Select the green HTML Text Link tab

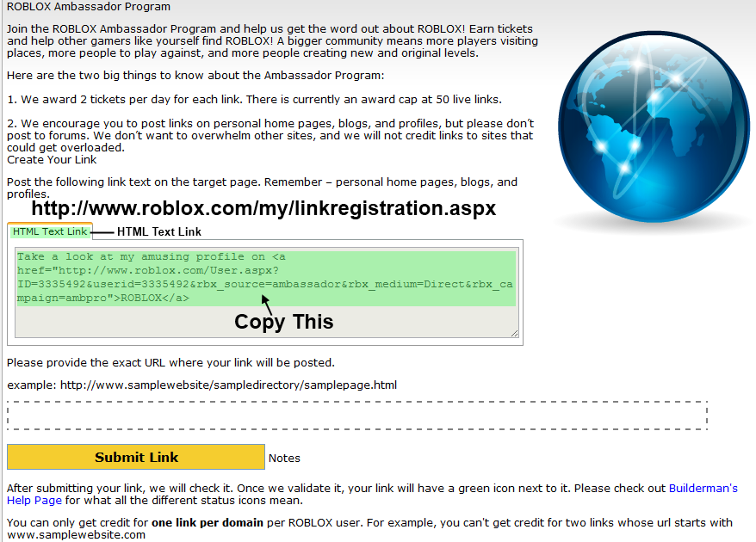[x=50, y=231]
